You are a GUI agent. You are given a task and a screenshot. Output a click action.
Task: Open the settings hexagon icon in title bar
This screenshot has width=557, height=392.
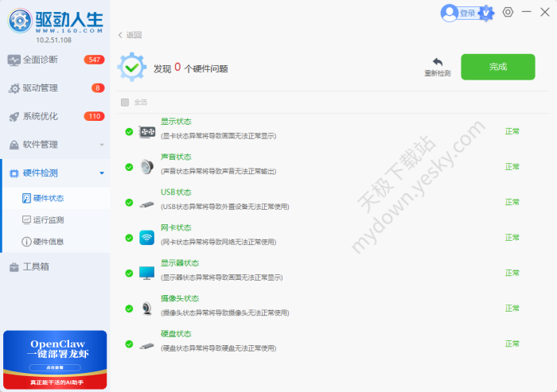coord(508,13)
